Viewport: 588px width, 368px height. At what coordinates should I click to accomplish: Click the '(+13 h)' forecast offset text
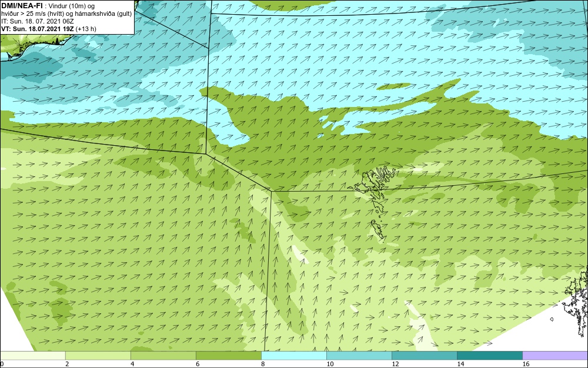[86, 29]
